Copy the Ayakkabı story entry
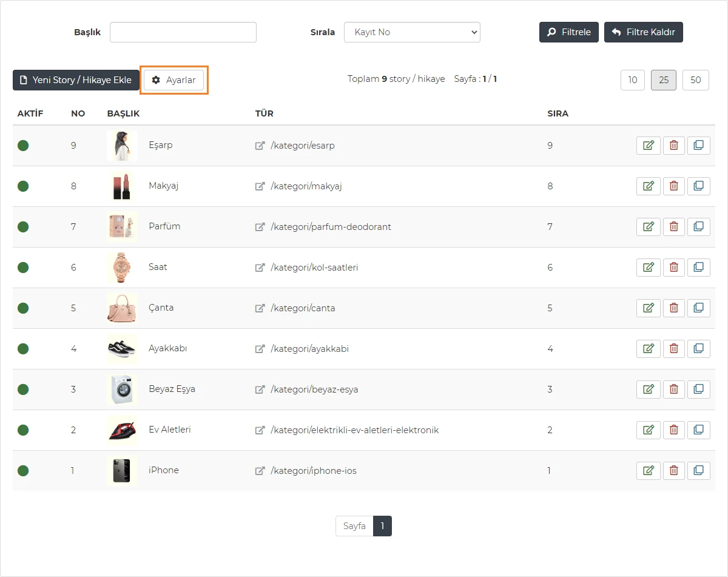 (x=698, y=349)
